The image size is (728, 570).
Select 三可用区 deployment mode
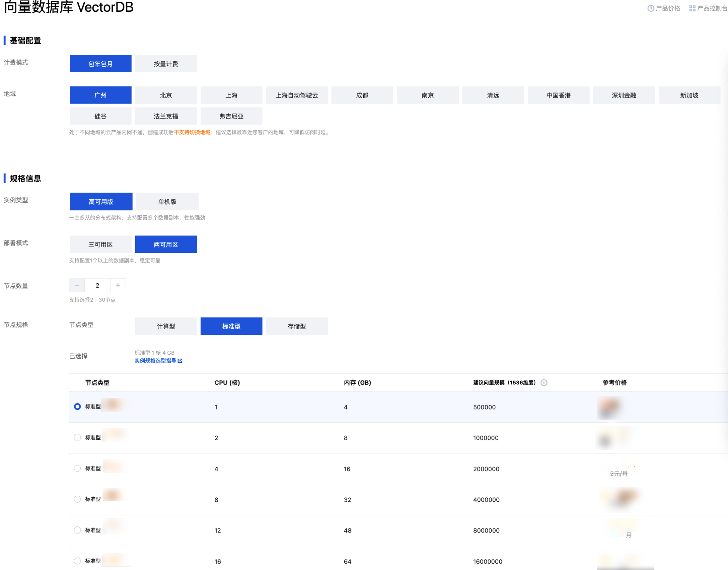coord(100,244)
